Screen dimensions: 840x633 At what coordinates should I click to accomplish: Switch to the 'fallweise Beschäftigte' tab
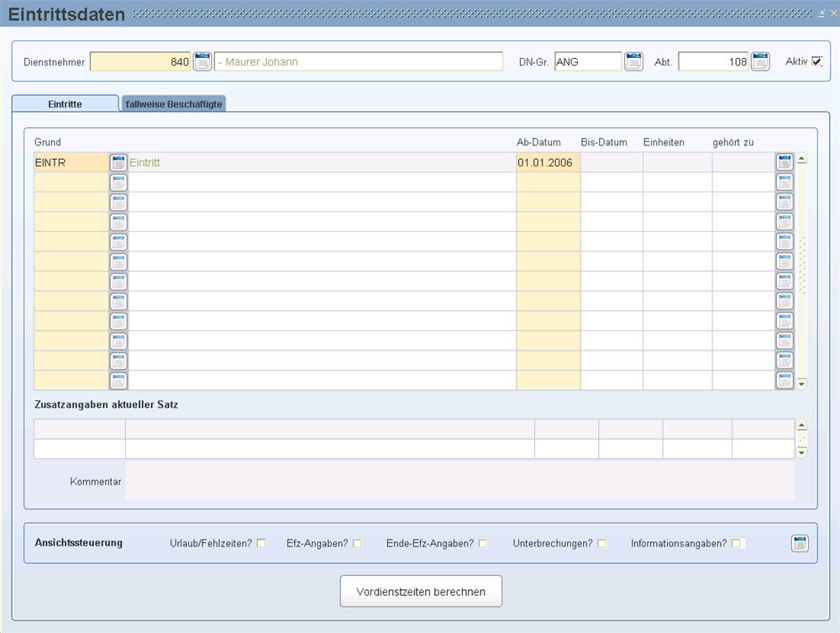coord(174,104)
